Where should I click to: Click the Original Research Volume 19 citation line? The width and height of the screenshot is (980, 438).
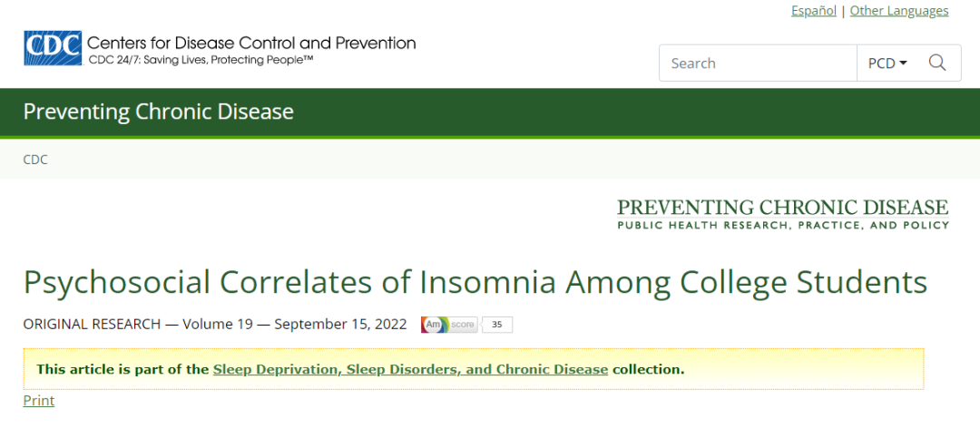point(215,325)
